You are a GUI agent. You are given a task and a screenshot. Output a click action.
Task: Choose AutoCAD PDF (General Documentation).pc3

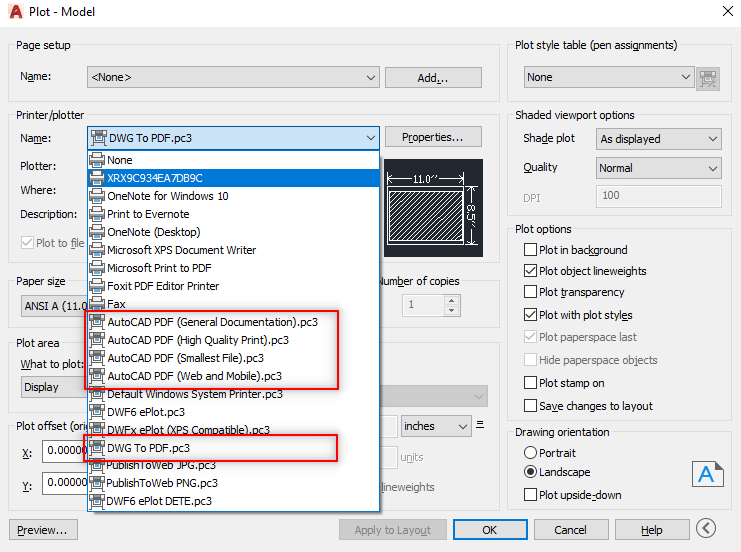233,322
